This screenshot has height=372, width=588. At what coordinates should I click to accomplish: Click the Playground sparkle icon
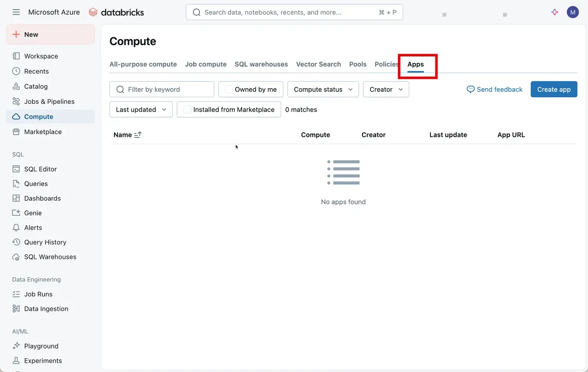(16, 346)
